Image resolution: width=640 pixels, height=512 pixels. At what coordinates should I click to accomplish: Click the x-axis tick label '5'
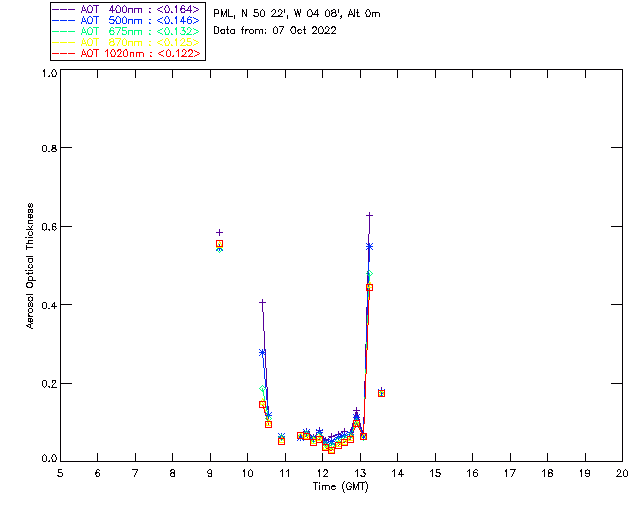click(x=60, y=473)
